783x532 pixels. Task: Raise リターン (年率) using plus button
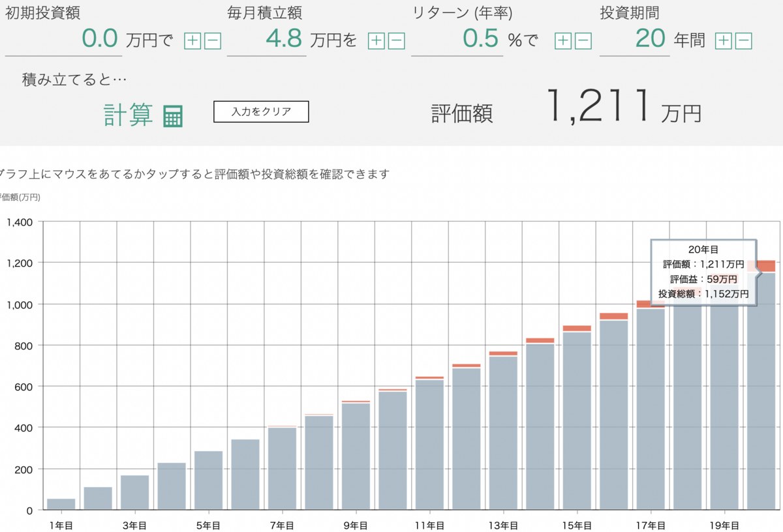[x=563, y=41]
